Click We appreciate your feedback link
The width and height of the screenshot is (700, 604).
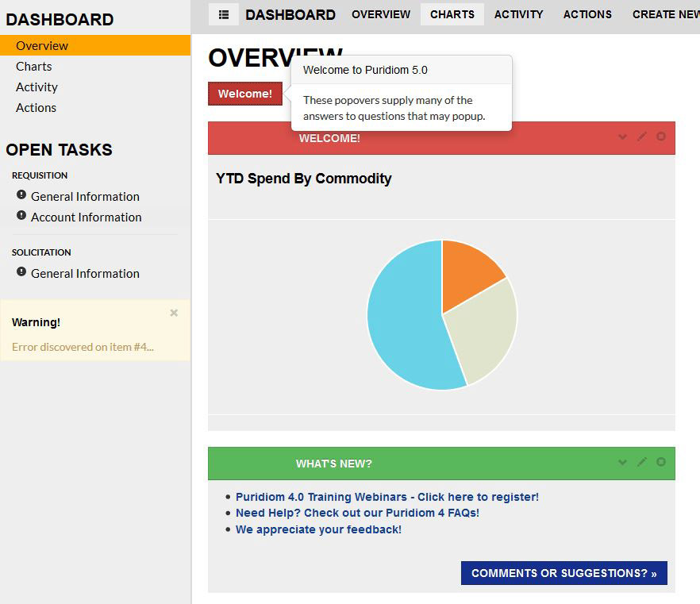pyautogui.click(x=318, y=529)
